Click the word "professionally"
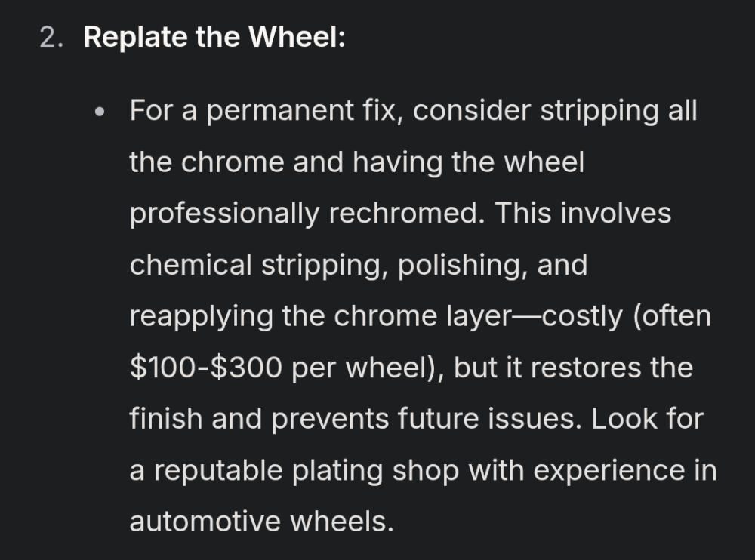This screenshot has height=560, width=755. coord(224,214)
